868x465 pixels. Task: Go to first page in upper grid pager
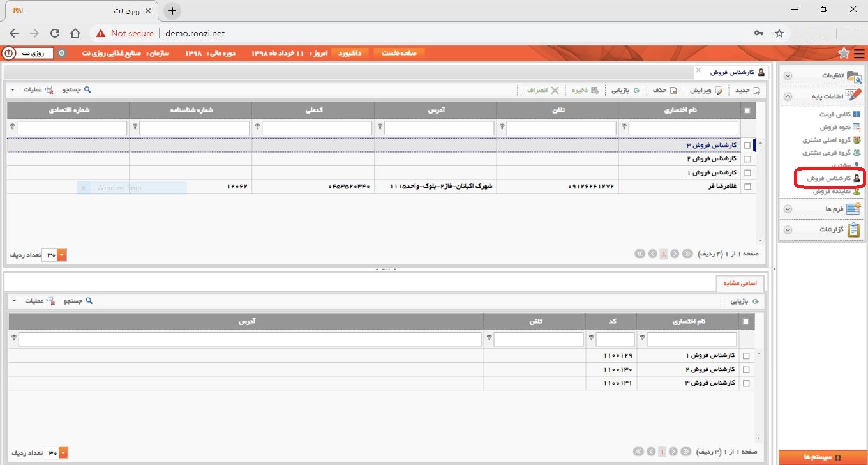(x=687, y=254)
